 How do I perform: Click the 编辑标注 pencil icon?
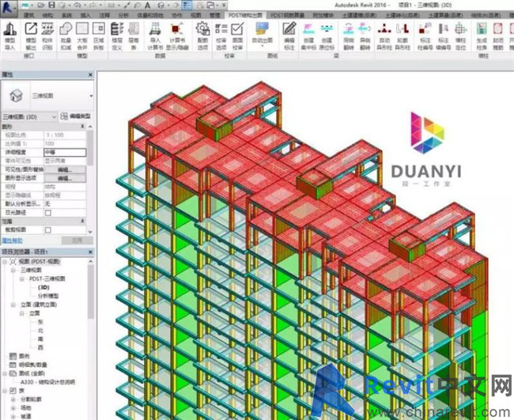point(289,28)
